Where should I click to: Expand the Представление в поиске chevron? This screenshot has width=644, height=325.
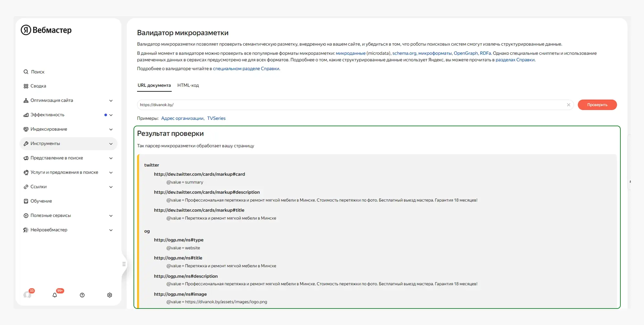pos(111,158)
